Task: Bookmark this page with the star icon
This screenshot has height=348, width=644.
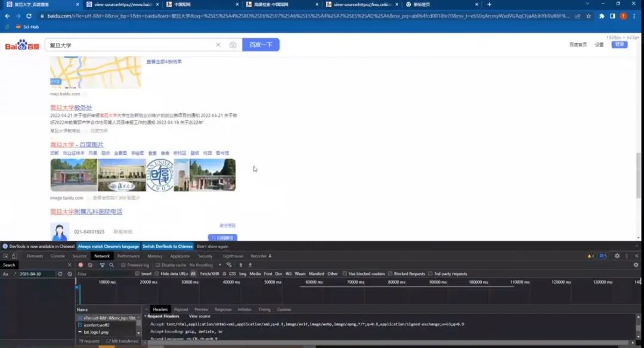Action: tap(589, 16)
